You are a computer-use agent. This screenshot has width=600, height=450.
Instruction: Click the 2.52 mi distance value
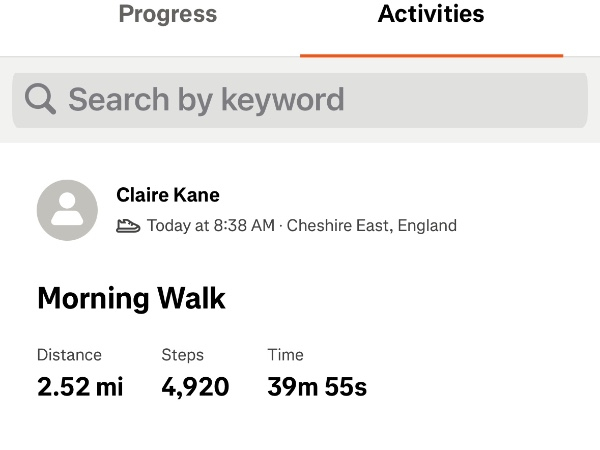click(x=80, y=386)
